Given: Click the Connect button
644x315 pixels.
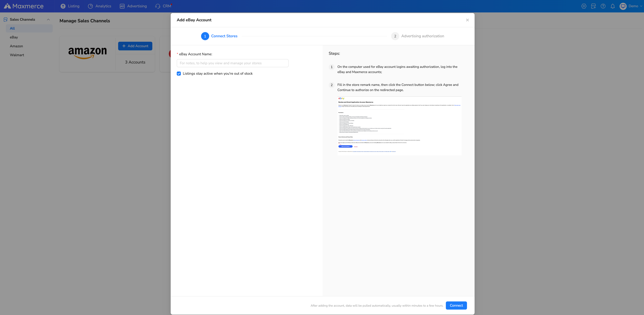Looking at the screenshot, I should [x=456, y=305].
